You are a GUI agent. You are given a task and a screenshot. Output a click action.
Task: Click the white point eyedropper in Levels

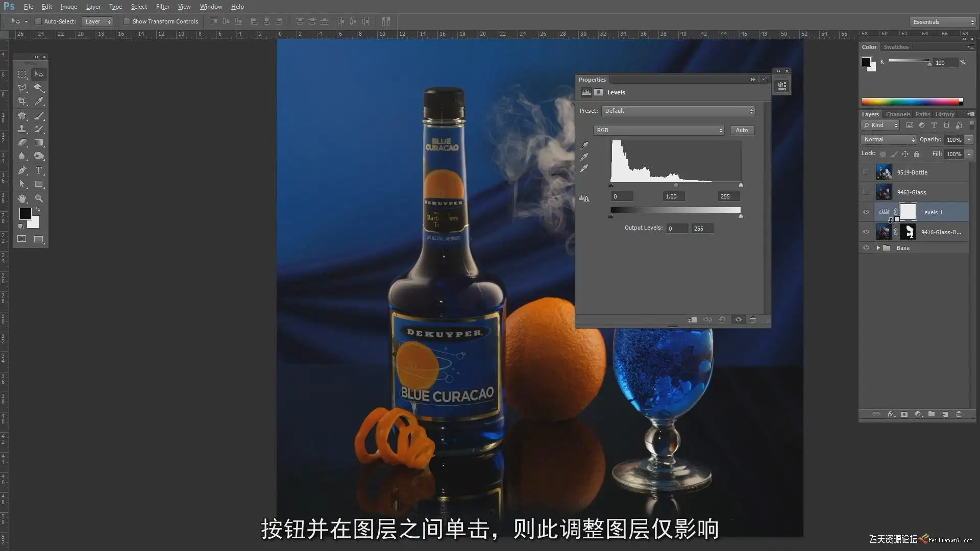point(584,168)
